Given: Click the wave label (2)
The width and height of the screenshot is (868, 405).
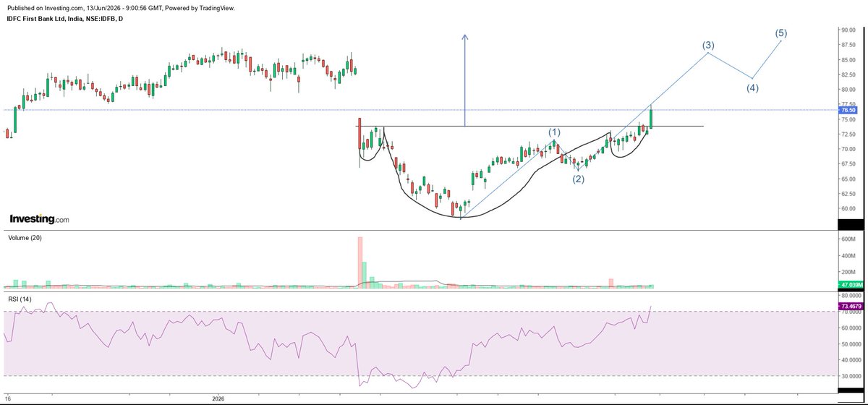Looking at the screenshot, I should [579, 179].
